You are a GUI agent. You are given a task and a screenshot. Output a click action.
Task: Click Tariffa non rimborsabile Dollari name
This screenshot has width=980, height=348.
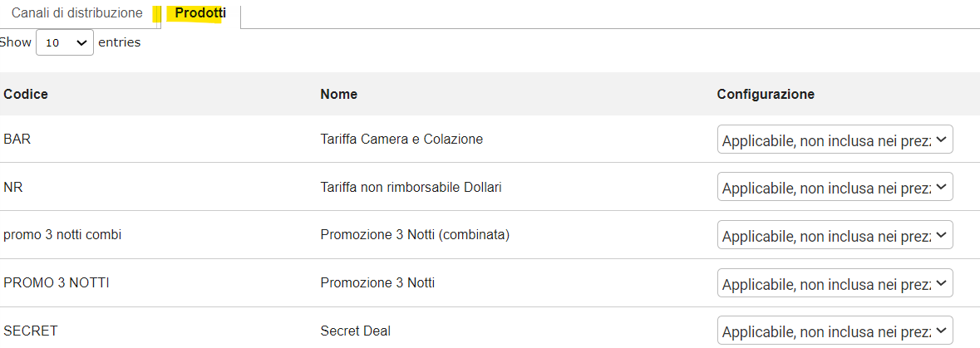tap(411, 188)
